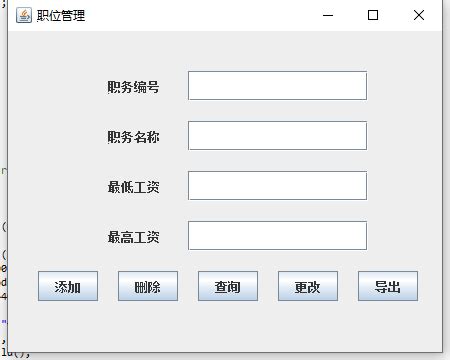Delete the record with the 删除 button

click(x=148, y=286)
